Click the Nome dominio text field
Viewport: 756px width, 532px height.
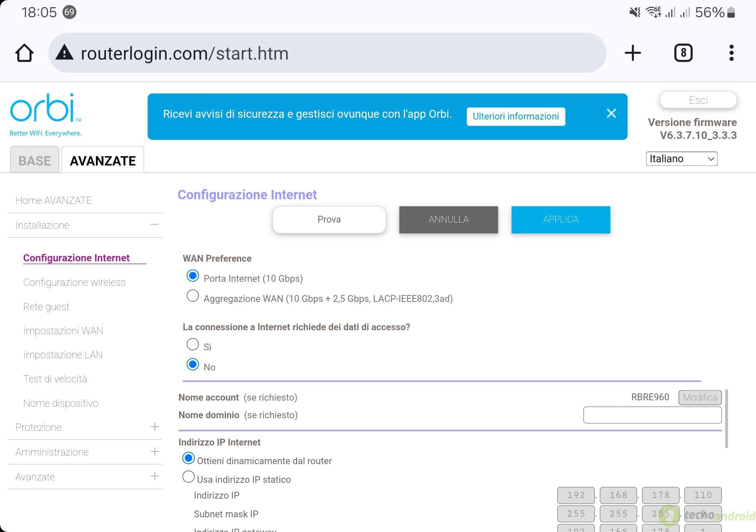point(652,415)
